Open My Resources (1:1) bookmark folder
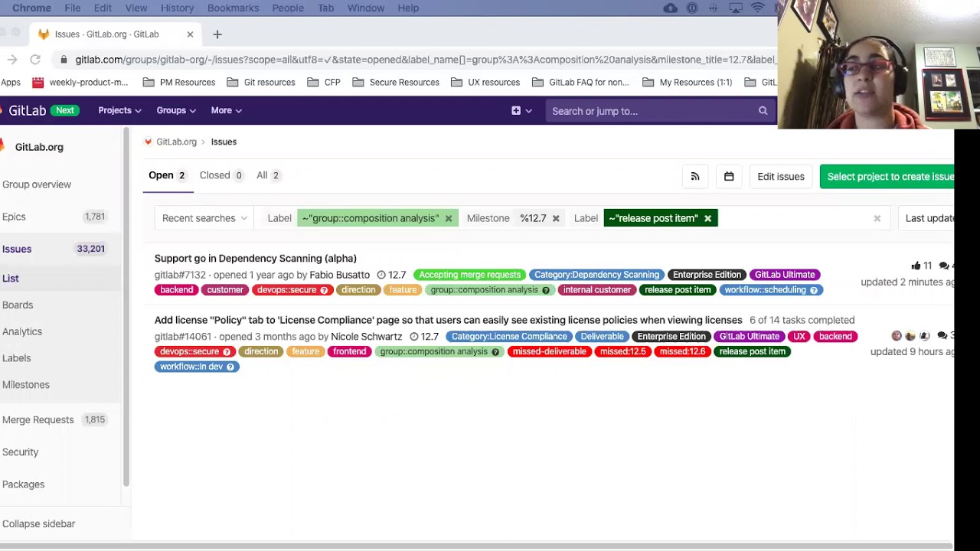The width and height of the screenshot is (980, 551). (x=688, y=83)
